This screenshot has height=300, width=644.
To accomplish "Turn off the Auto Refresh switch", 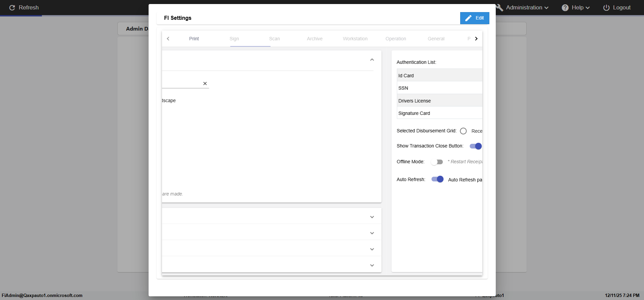I will pos(437,179).
